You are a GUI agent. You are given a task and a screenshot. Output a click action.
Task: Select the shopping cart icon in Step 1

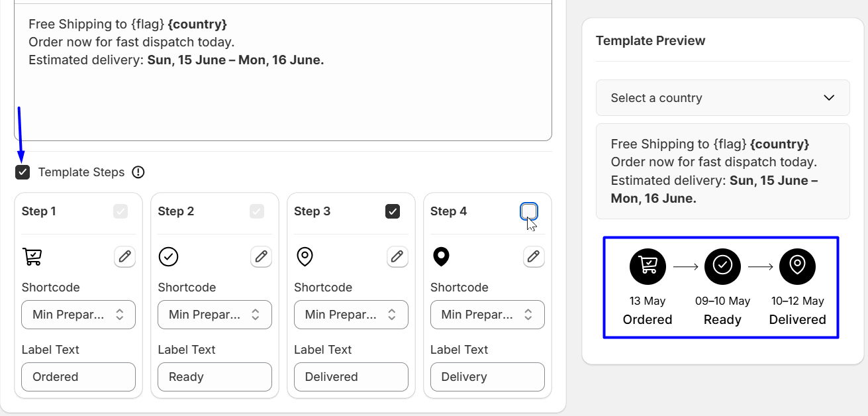[x=32, y=256]
